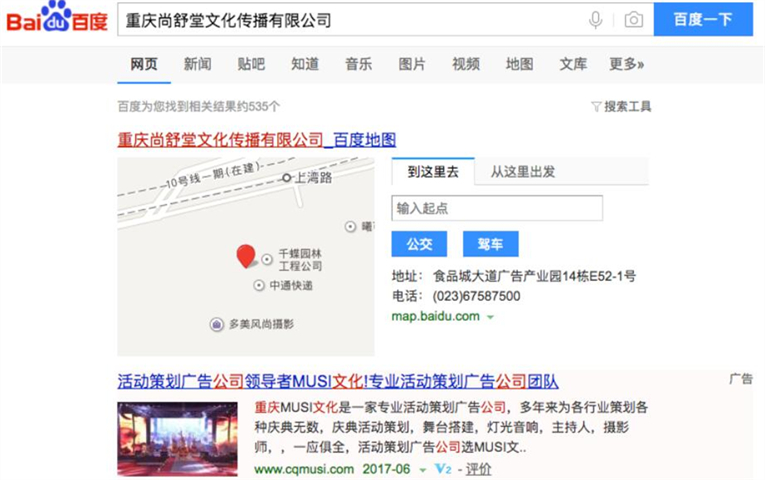Screen dimensions: 765x480
Task: Click phone number (023)67587500
Action: (476, 296)
